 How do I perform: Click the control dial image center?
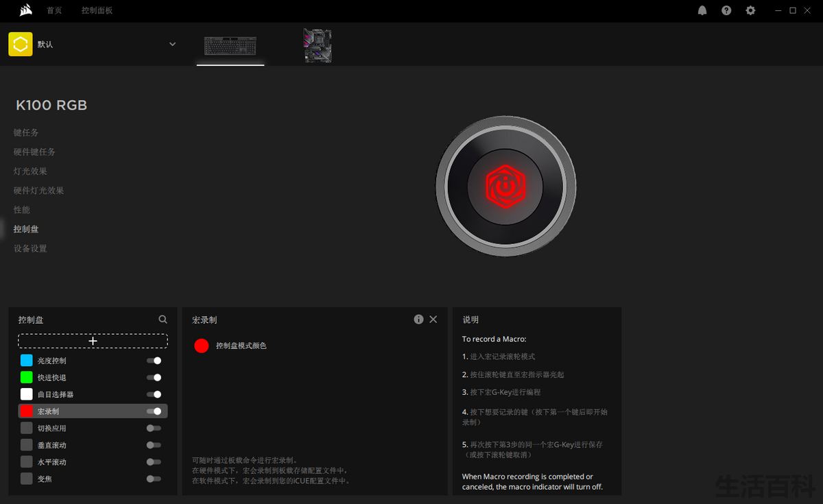[x=505, y=186]
